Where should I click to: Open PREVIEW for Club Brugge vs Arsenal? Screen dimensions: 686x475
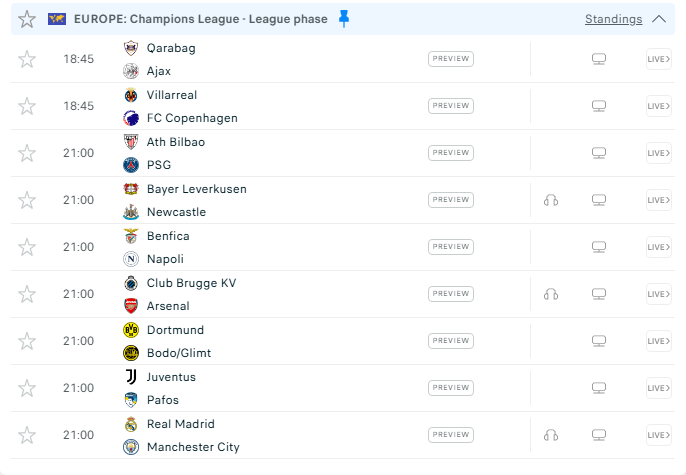pyautogui.click(x=451, y=294)
